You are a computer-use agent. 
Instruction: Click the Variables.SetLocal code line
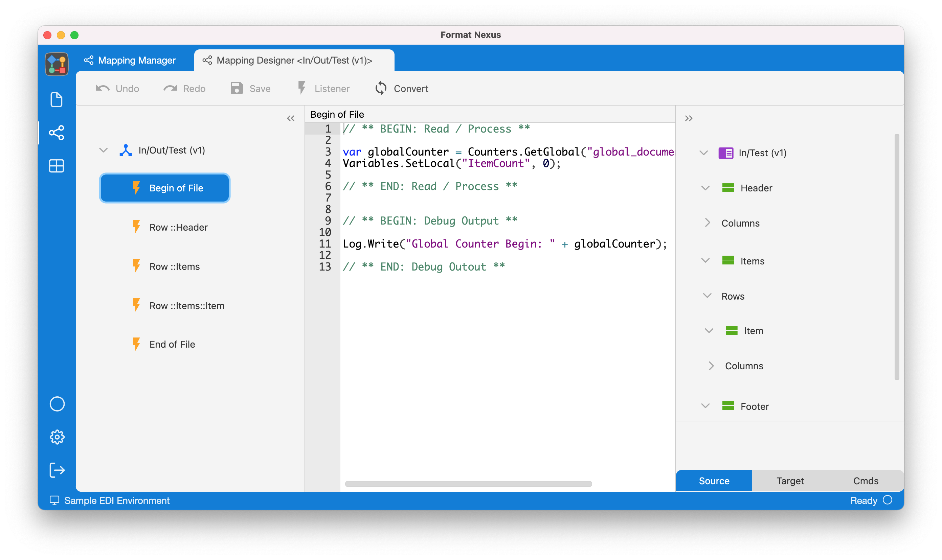452,163
